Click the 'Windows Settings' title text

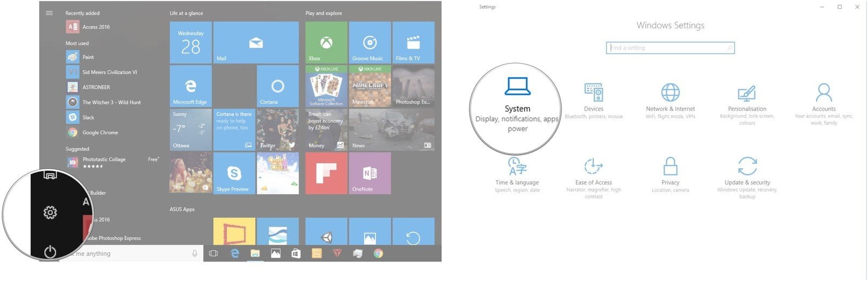pyautogui.click(x=671, y=25)
